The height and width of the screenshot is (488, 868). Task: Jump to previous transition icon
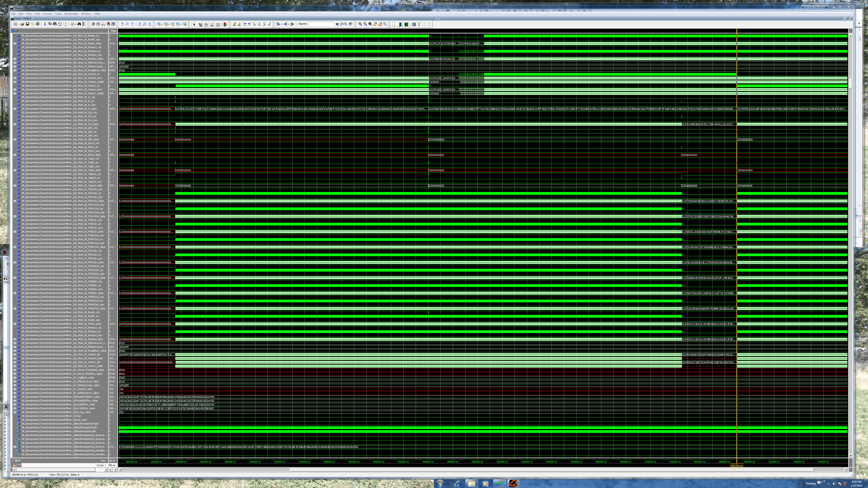[x=245, y=24]
